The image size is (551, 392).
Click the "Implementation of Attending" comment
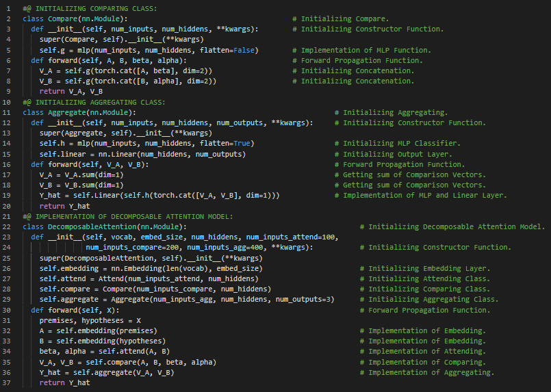point(420,352)
